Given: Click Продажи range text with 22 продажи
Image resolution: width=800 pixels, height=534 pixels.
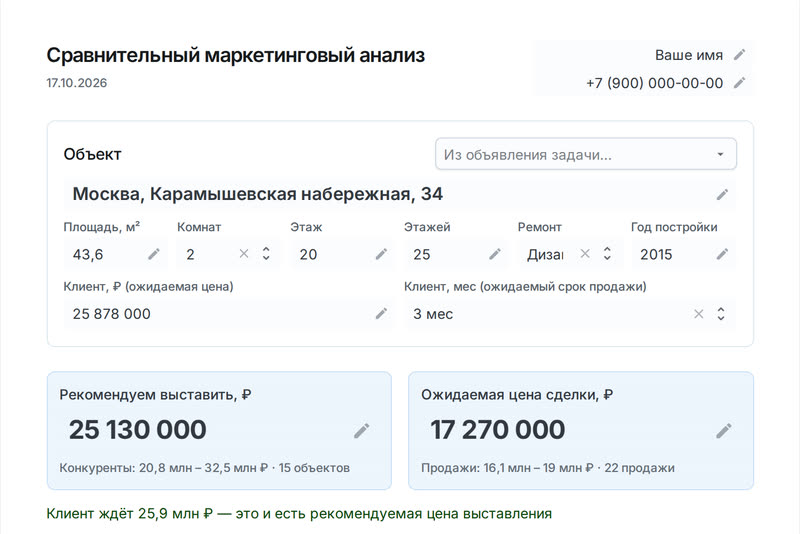Looking at the screenshot, I should coord(548,468).
